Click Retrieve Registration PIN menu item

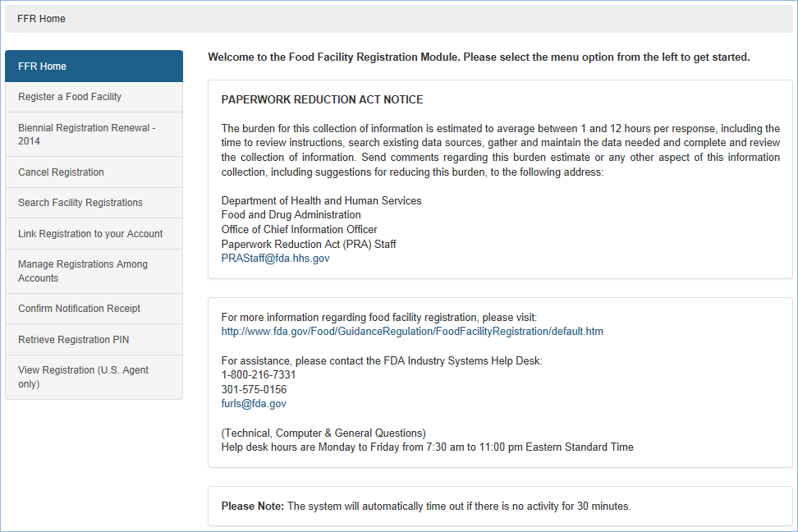pos(94,340)
